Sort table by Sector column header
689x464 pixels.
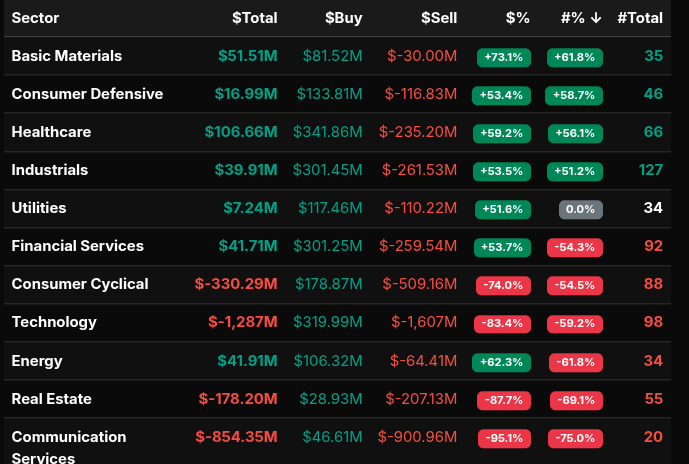pos(36,18)
